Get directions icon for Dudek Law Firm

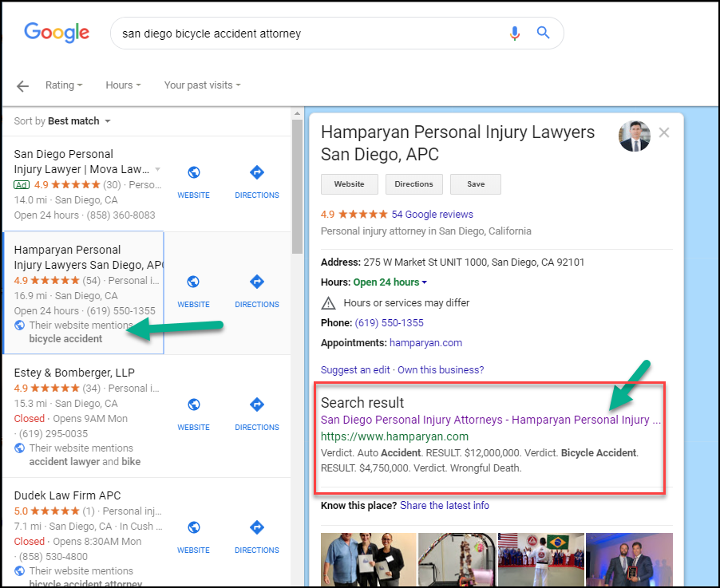[257, 527]
